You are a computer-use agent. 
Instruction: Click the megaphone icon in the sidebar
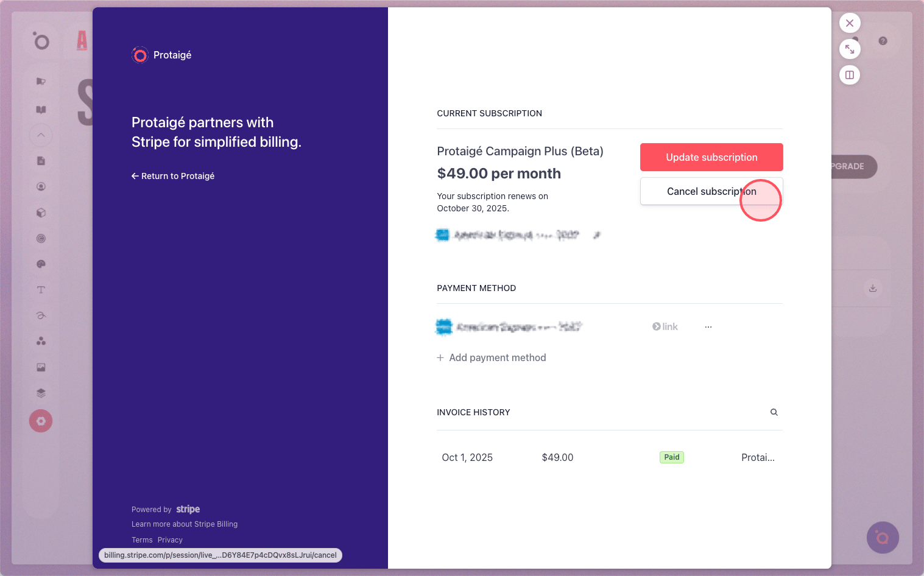tap(41, 82)
